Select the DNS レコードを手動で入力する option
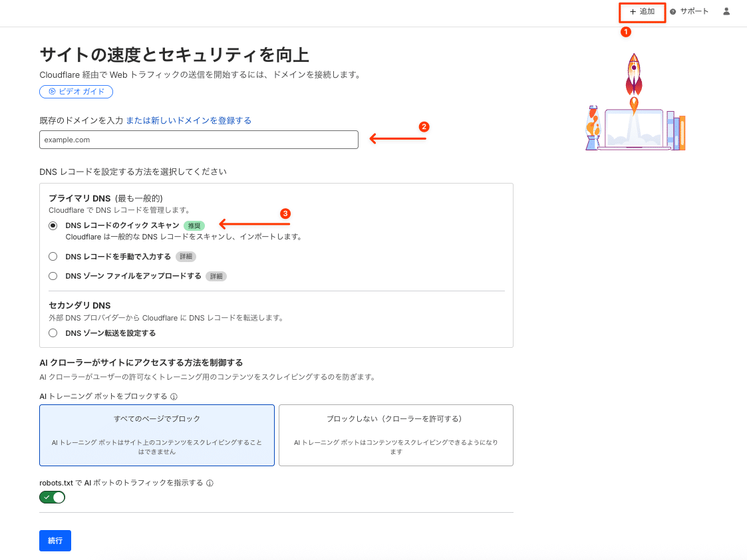747x560 pixels. (x=53, y=256)
